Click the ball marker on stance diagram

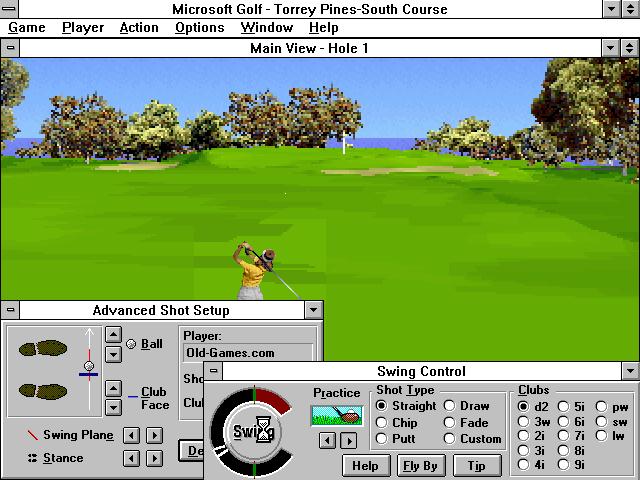point(89,366)
